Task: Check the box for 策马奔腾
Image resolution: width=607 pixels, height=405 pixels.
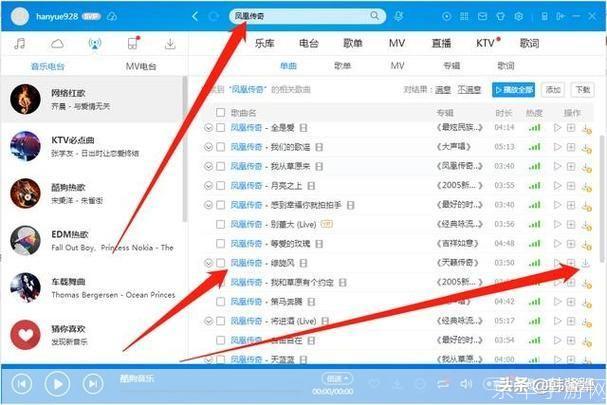Action: (x=220, y=302)
